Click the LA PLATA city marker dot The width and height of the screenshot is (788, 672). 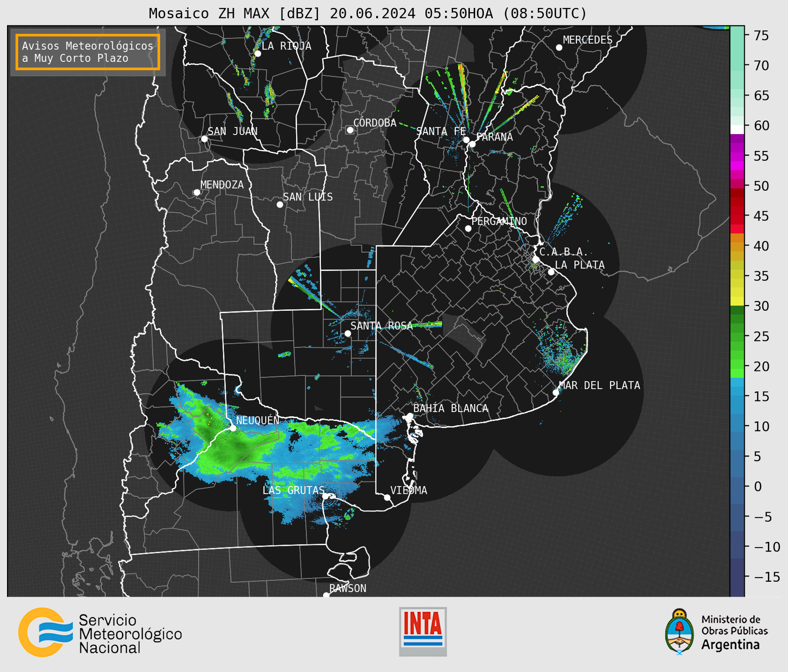551,272
